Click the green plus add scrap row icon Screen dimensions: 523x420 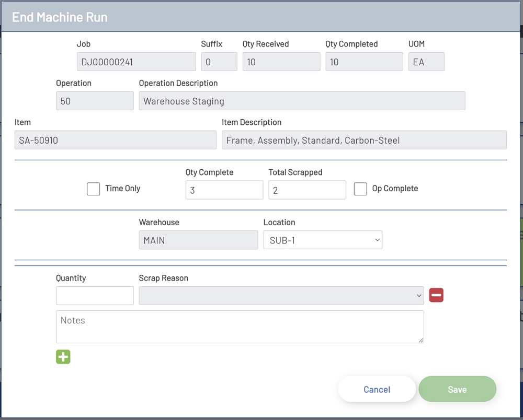point(63,357)
